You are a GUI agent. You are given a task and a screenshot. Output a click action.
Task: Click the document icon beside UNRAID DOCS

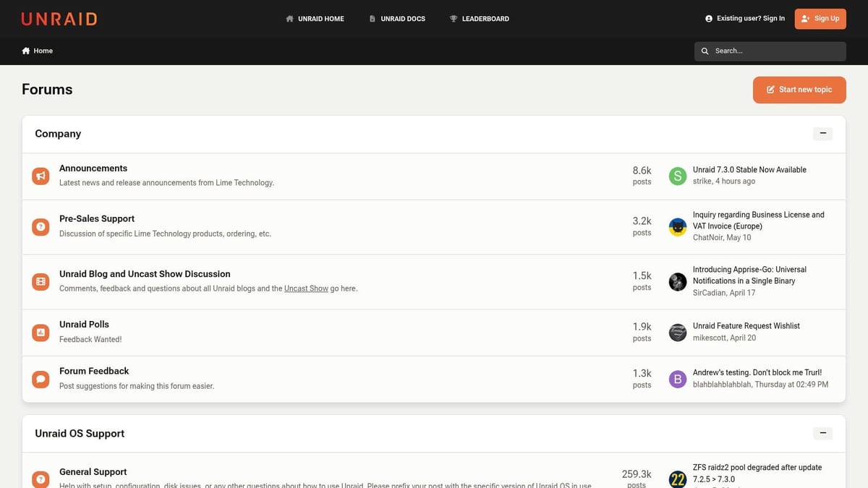pos(373,19)
